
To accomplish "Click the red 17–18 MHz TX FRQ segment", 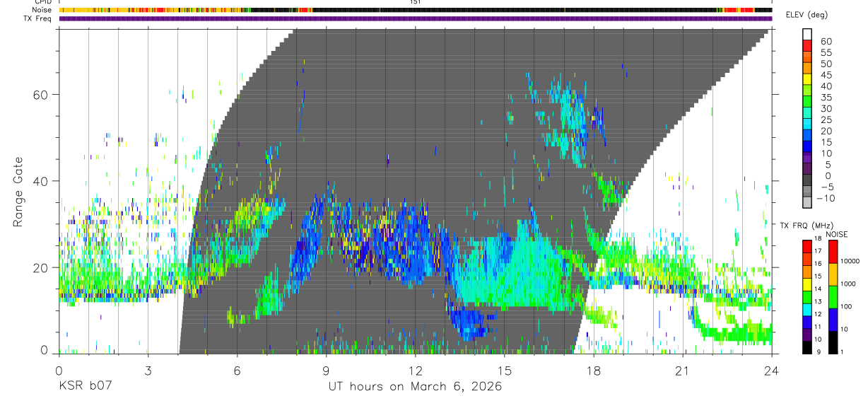I will tap(807, 245).
